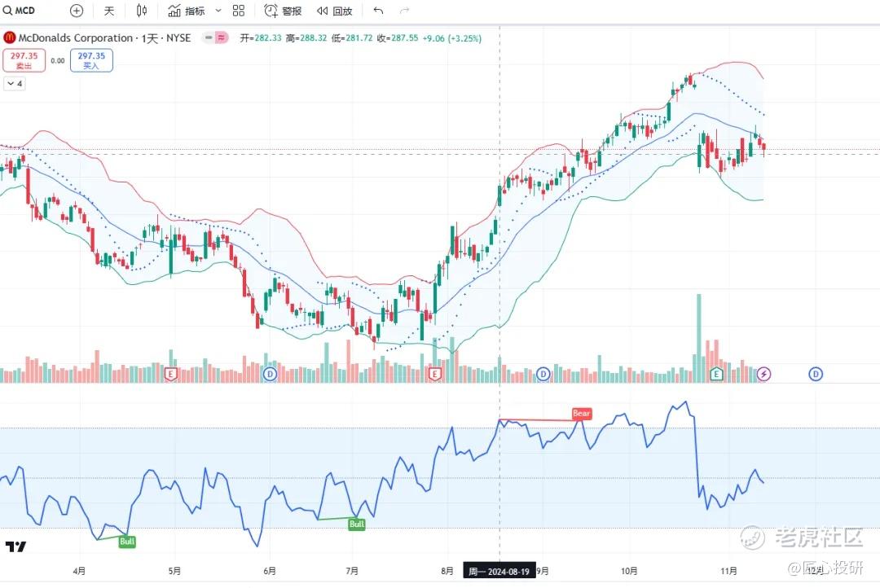This screenshot has width=880, height=588.
Task: Click the 收=287.55 close price value
Action: pos(398,38)
